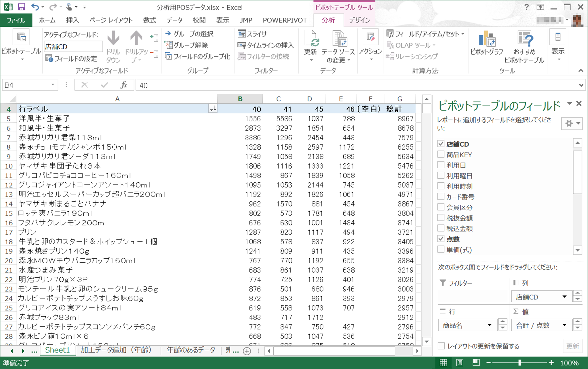Image resolution: width=588 pixels, height=369 pixels.
Task: Click the Excel Help question mark
Action: point(526,7)
